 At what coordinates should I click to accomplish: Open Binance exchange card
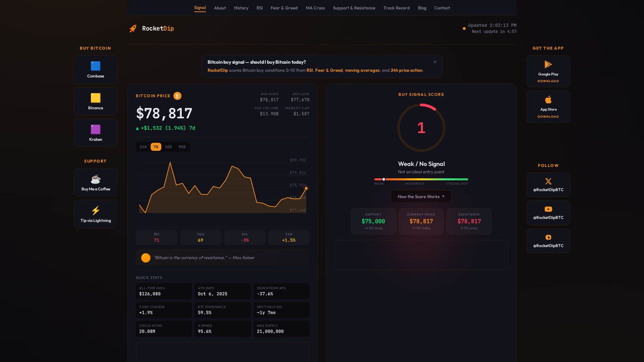pos(96,101)
